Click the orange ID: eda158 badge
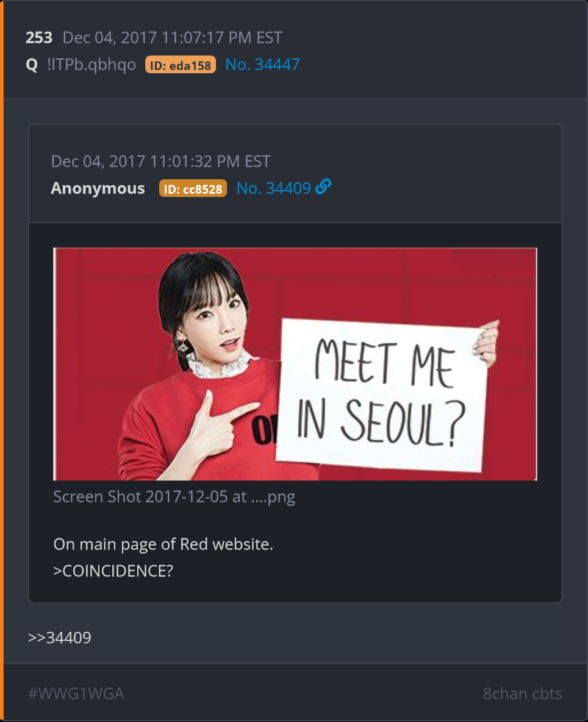Viewport: 588px width, 722px height. point(181,65)
